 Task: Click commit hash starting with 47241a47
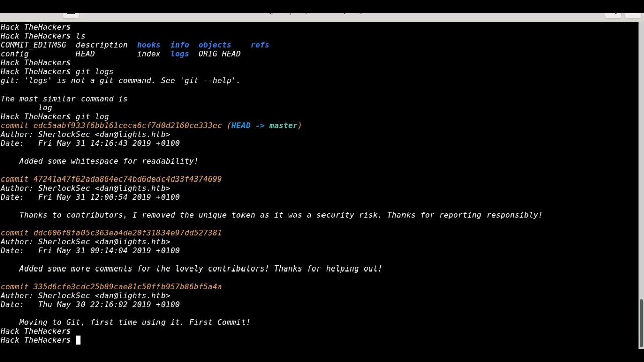127,179
